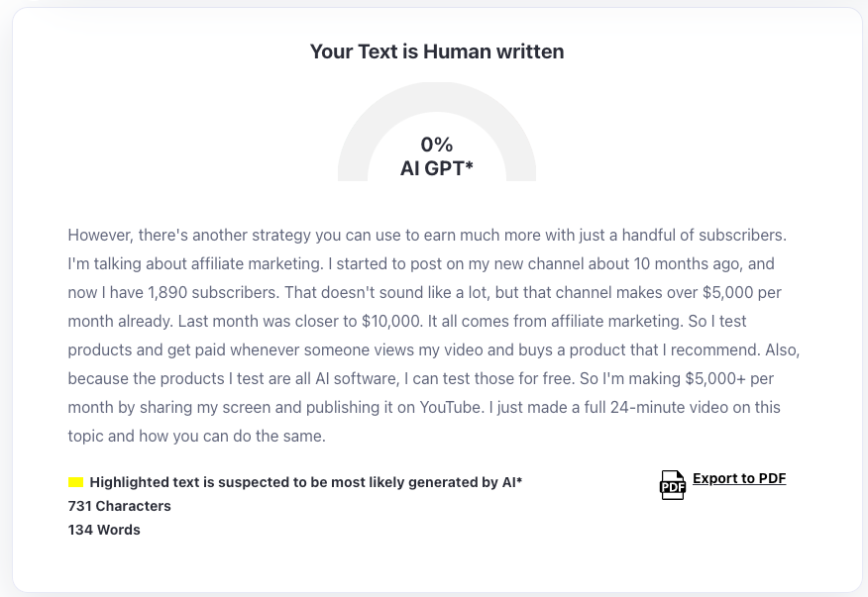Screen dimensions: 868x597
Task: Click the word 'YouTube' in the paragraph
Action: (451, 407)
